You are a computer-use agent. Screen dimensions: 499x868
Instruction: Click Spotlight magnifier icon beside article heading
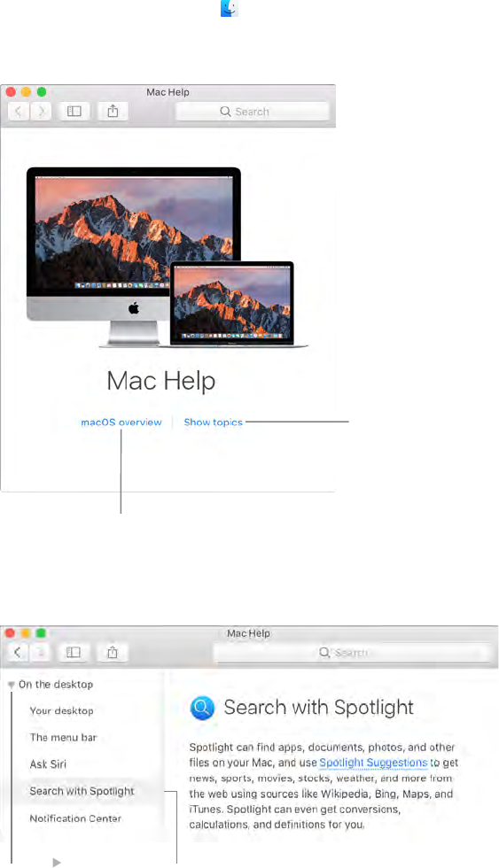coord(202,708)
